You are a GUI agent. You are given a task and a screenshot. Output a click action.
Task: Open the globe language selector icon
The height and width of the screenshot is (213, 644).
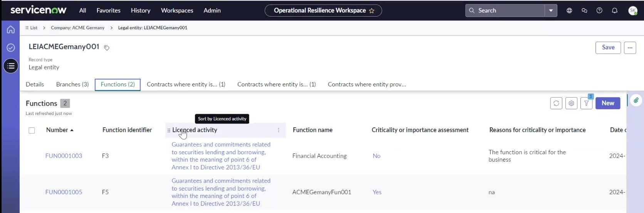pos(569,10)
